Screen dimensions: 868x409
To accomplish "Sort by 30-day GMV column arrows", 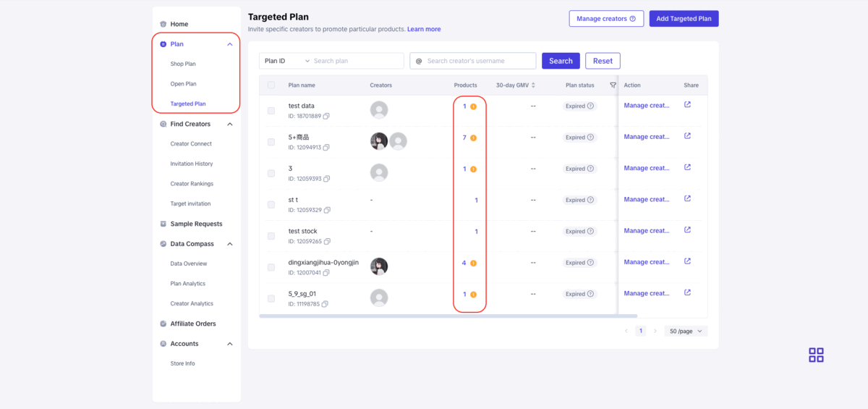I will 533,85.
